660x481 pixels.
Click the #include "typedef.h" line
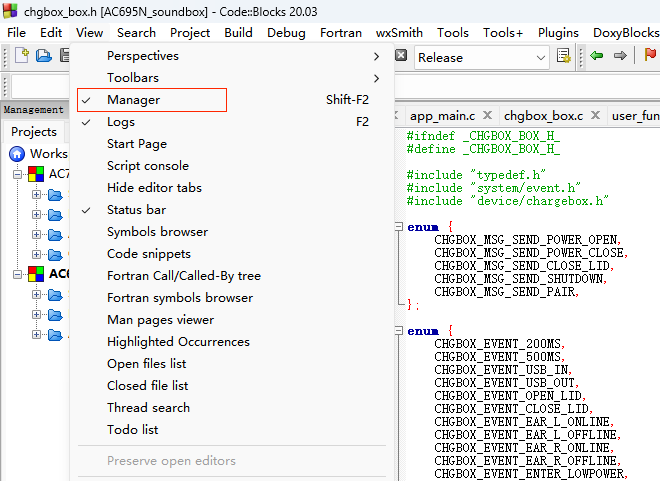click(476, 175)
